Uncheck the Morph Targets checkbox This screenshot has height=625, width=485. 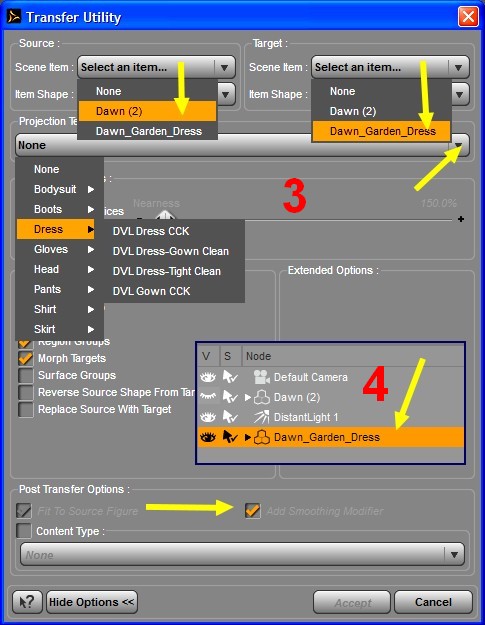[x=26, y=358]
